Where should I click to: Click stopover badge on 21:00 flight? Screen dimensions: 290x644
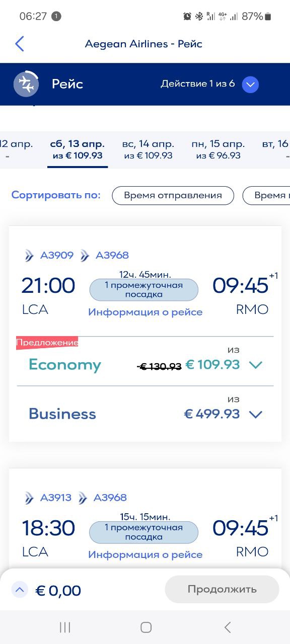[144, 290]
